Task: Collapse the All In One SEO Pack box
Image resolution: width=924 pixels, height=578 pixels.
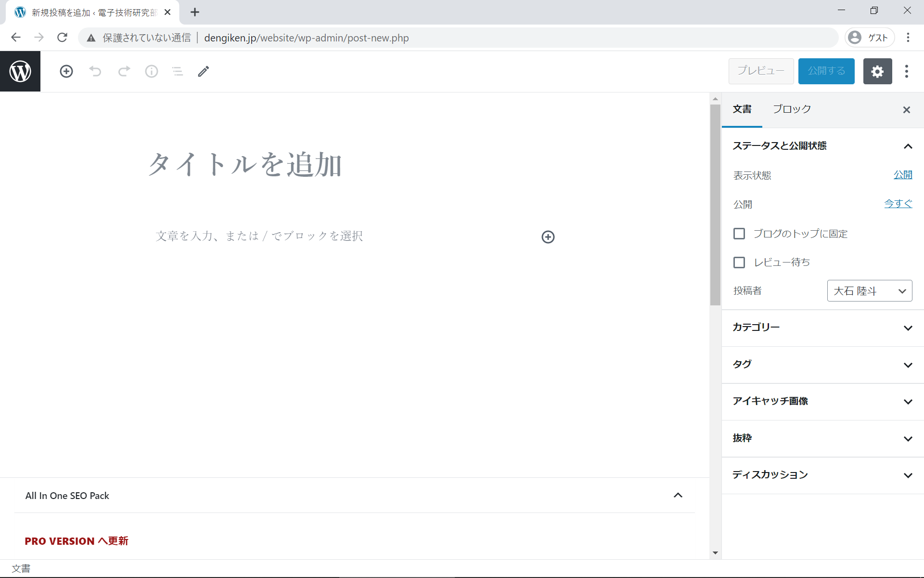Action: (678, 495)
